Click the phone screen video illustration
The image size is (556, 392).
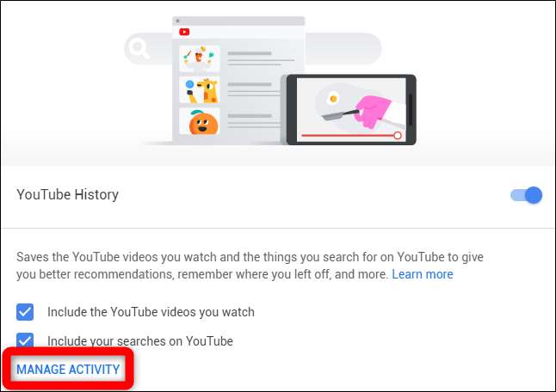pos(351,109)
